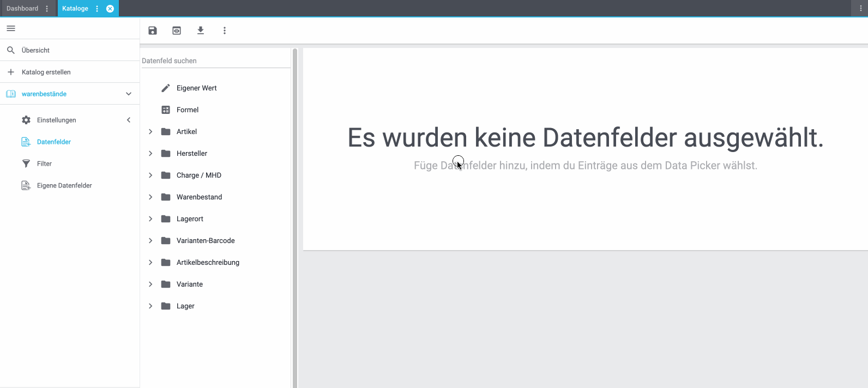Click the data picker vertical scrollbar
The height and width of the screenshot is (388, 868).
point(295,218)
